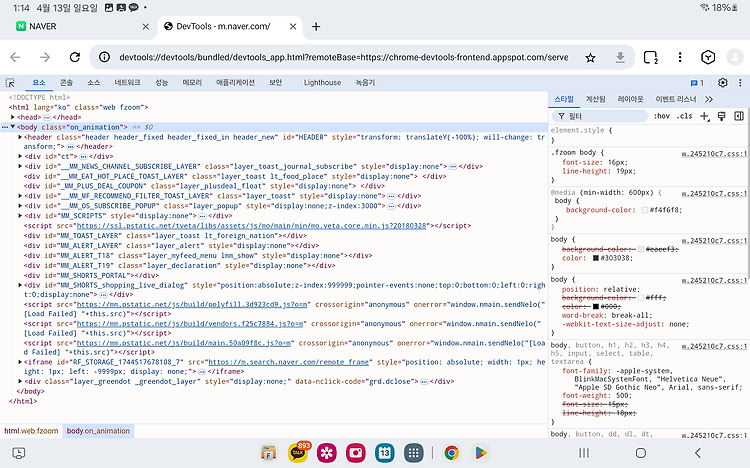Switch to the 콘솔 panel tab

66,82
